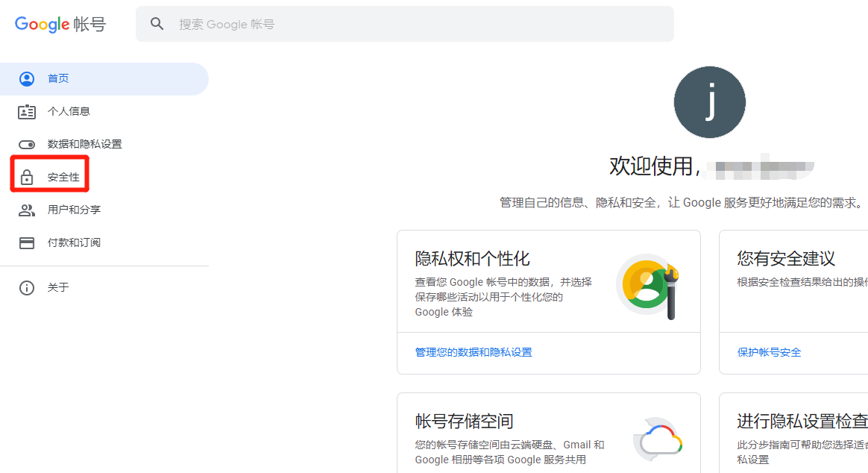Open the 关于 sidebar item

(x=104, y=287)
